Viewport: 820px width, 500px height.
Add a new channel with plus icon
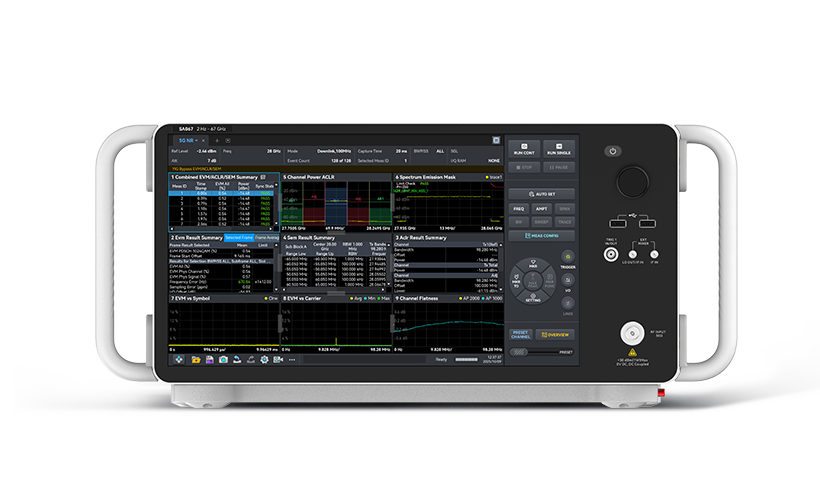[x=215, y=140]
